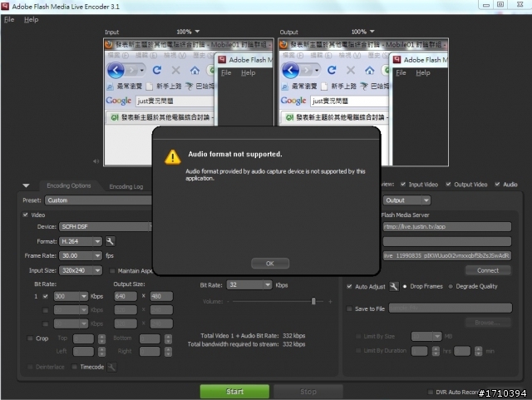This screenshot has width=532, height=400.
Task: Click the Backup URL field below FMS URL
Action: pos(447,241)
